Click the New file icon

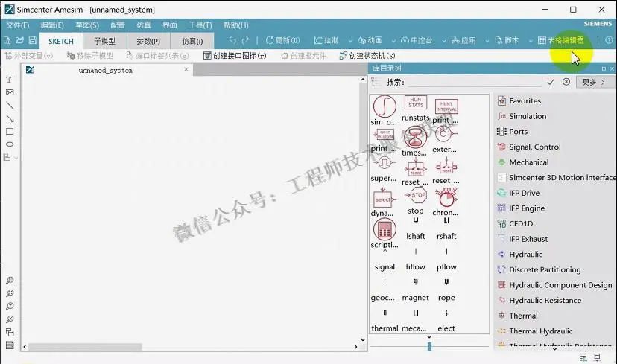pos(7,40)
